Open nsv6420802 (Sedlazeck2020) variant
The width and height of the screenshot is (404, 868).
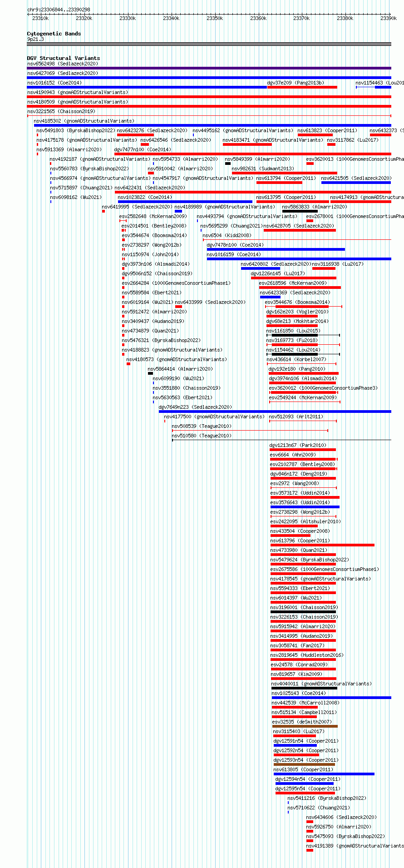tap(276, 264)
